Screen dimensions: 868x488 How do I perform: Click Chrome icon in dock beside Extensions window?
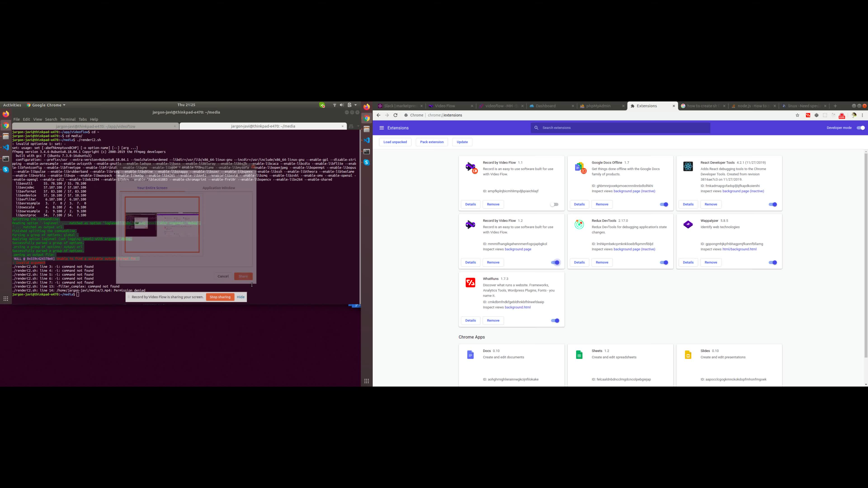367,118
